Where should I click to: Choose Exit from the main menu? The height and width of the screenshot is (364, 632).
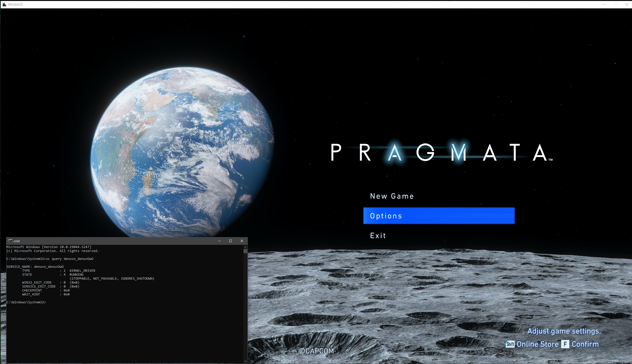[x=378, y=235]
